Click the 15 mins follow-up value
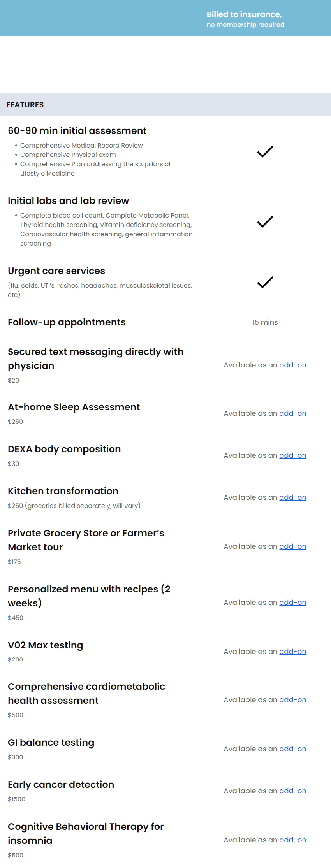331x868 pixels. (x=265, y=322)
